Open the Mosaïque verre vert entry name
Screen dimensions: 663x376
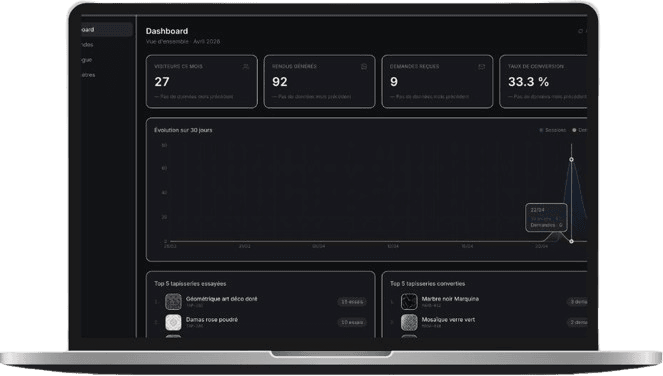(x=448, y=320)
